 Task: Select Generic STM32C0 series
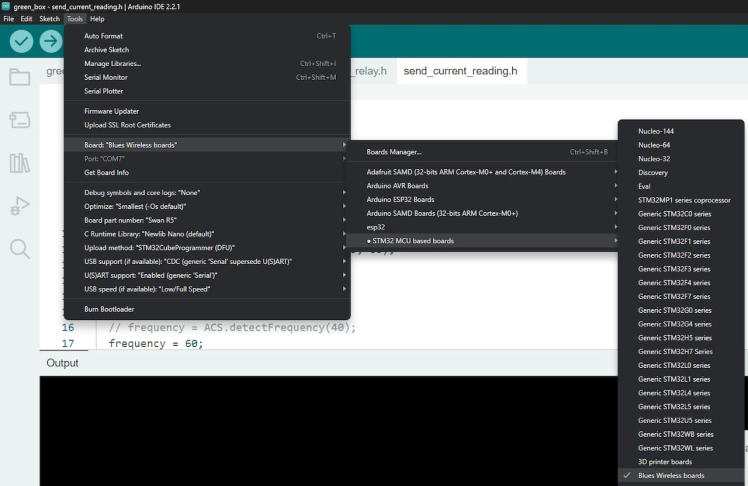pos(681,214)
